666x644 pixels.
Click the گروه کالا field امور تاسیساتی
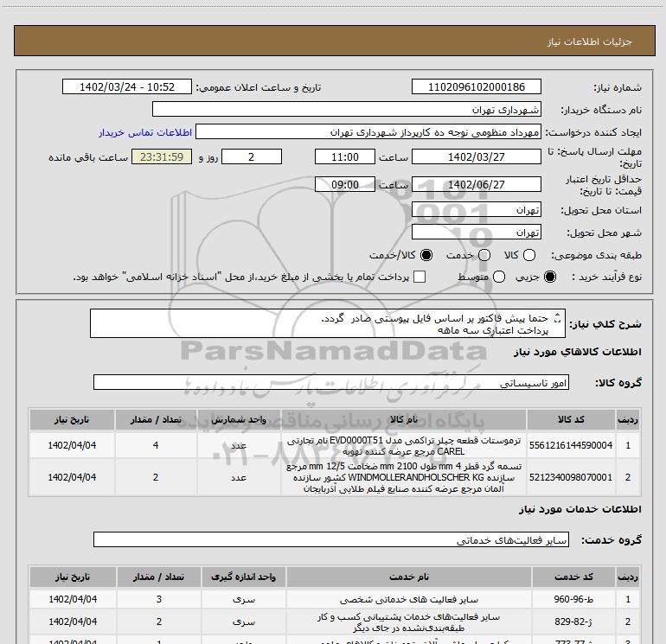pyautogui.click(x=331, y=382)
